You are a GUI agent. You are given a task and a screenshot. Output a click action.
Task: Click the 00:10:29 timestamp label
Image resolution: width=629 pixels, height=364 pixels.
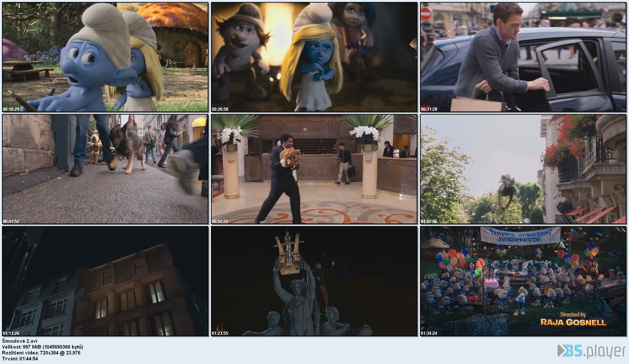coord(11,109)
